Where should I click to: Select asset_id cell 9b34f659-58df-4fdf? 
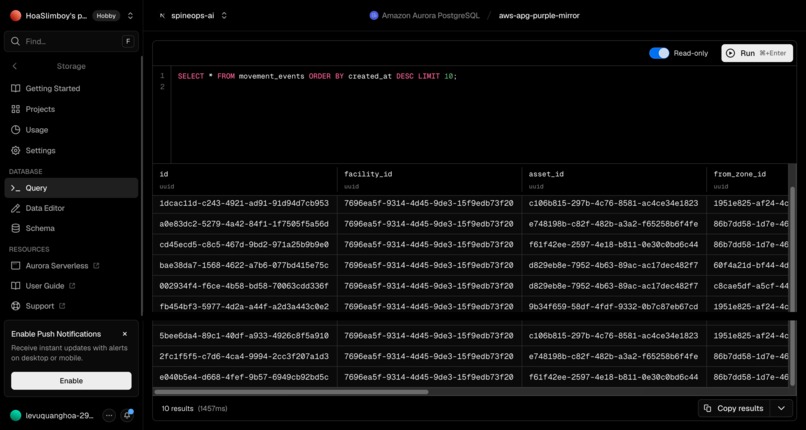(x=614, y=306)
